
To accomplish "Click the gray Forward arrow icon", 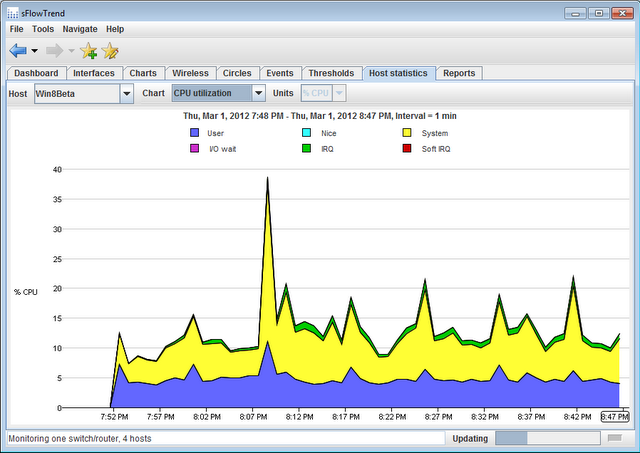I will (55, 50).
